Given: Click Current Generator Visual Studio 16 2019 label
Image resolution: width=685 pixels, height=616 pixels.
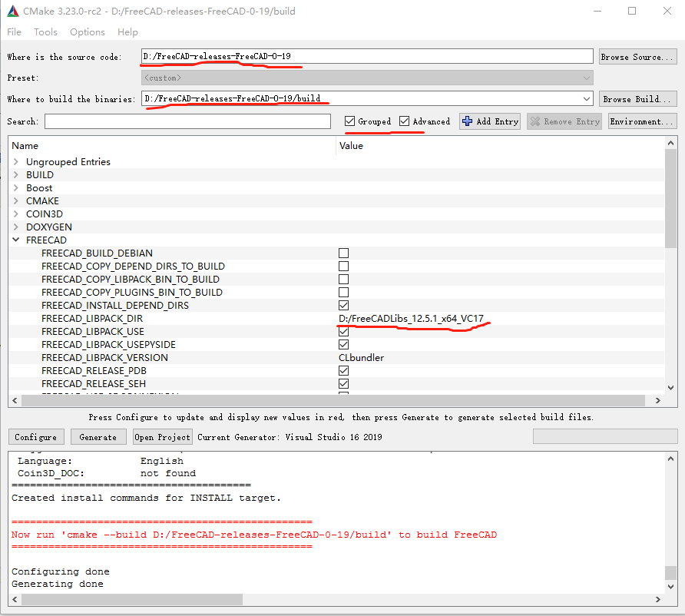Looking at the screenshot, I should click(290, 437).
